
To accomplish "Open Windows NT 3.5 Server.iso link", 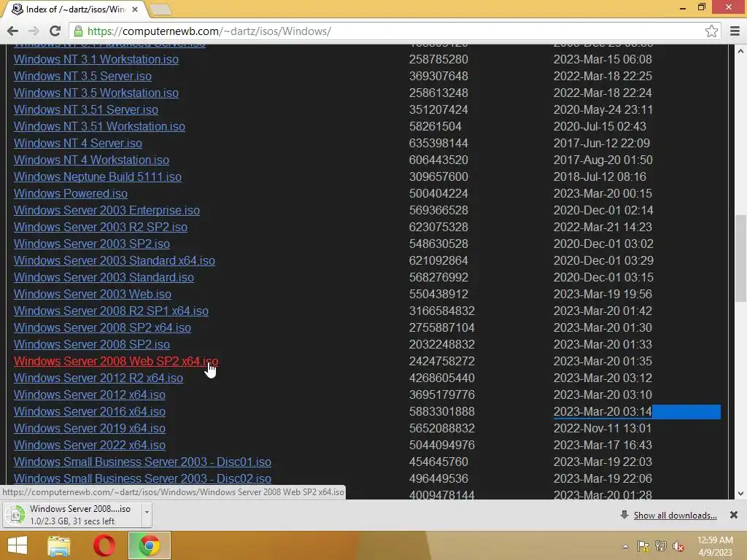I will point(83,76).
